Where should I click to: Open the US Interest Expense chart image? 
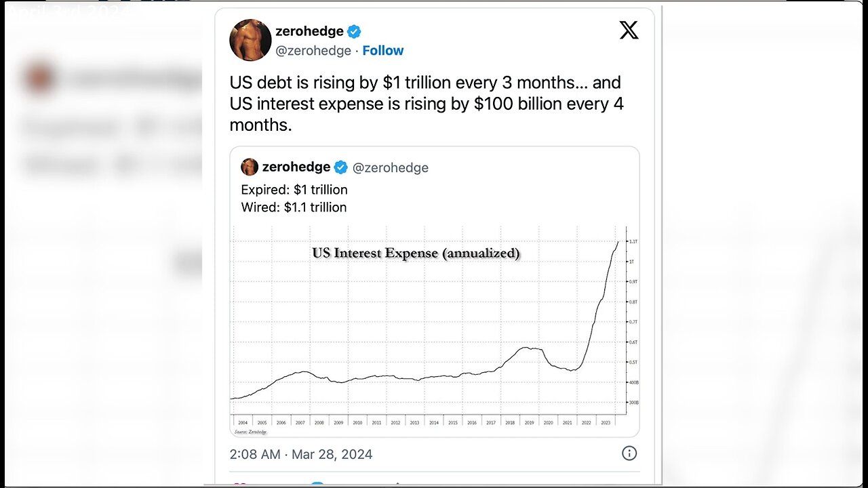434,325
